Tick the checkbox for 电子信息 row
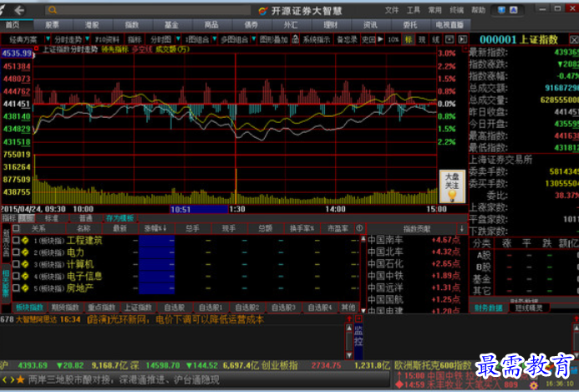The width and height of the screenshot is (579, 392). 16,276
